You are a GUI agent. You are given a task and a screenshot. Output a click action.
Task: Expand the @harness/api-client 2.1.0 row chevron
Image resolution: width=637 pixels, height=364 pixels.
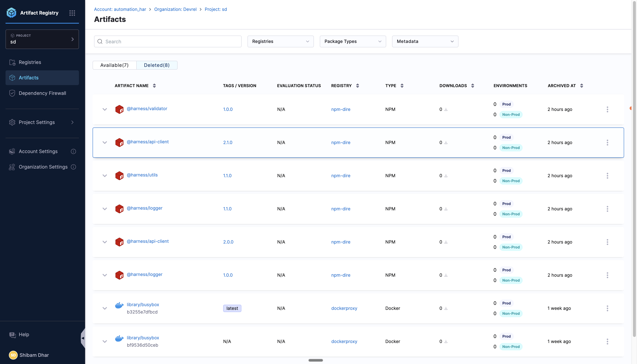tap(105, 143)
